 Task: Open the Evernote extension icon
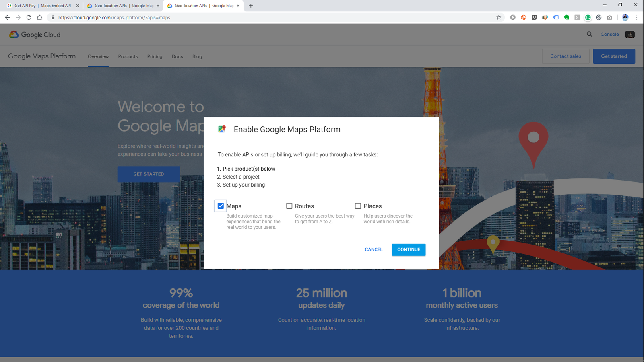[566, 17]
